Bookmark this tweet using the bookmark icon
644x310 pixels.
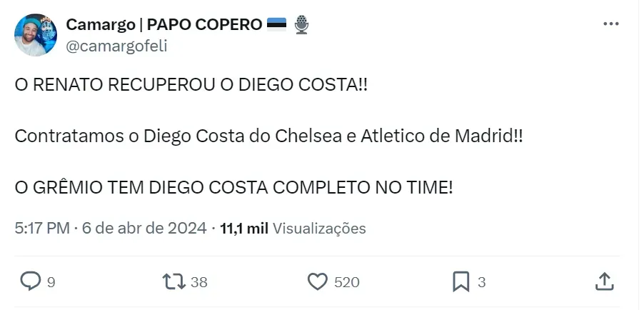[x=461, y=282]
